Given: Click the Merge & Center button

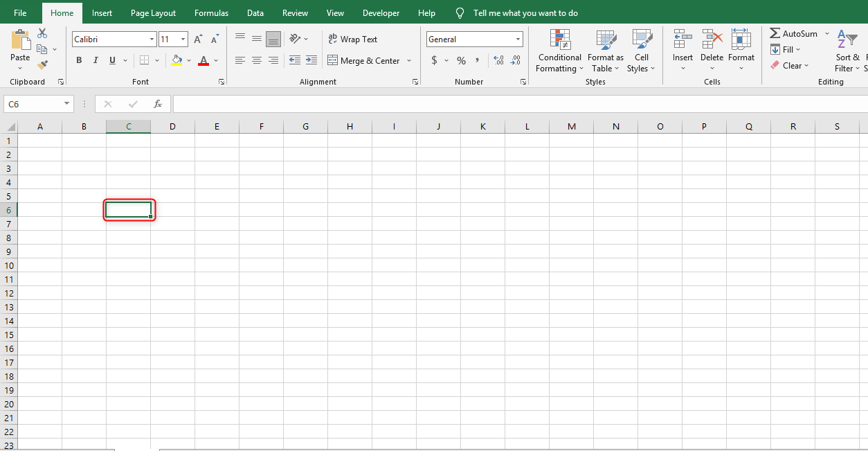Looking at the screenshot, I should click(365, 60).
